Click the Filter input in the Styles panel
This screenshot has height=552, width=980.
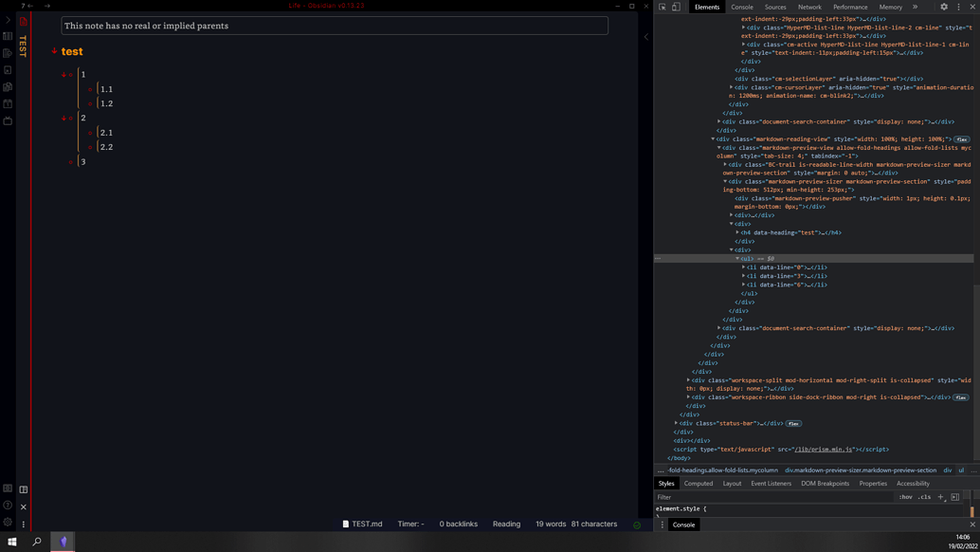click(682, 497)
